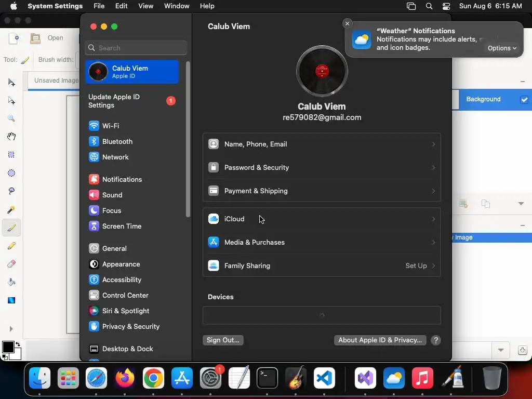Click the Sign Out button
This screenshot has width=532, height=399.
(223, 340)
